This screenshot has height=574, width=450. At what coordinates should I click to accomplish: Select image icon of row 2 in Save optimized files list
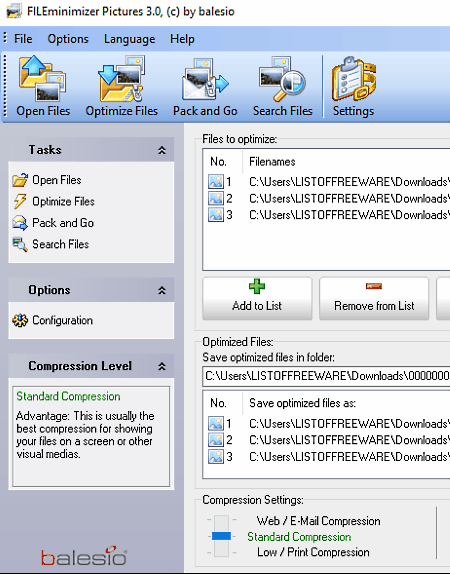(216, 440)
